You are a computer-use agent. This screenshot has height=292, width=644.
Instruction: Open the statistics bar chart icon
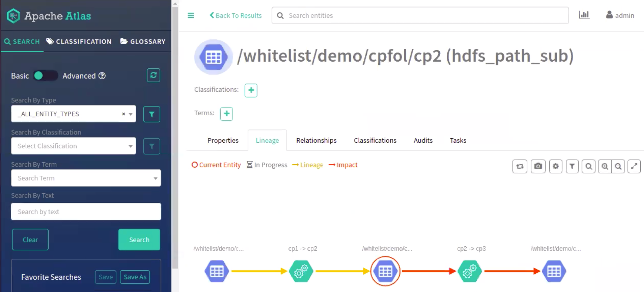[x=584, y=15]
